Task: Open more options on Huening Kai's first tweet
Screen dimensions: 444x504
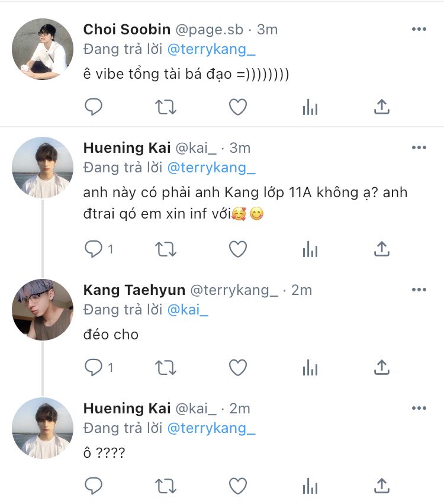Action: pos(419,147)
